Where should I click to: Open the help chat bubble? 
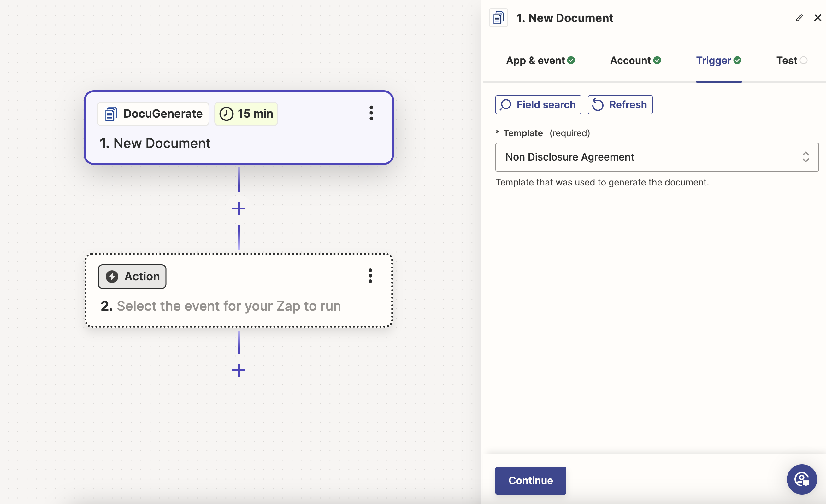pos(801,479)
